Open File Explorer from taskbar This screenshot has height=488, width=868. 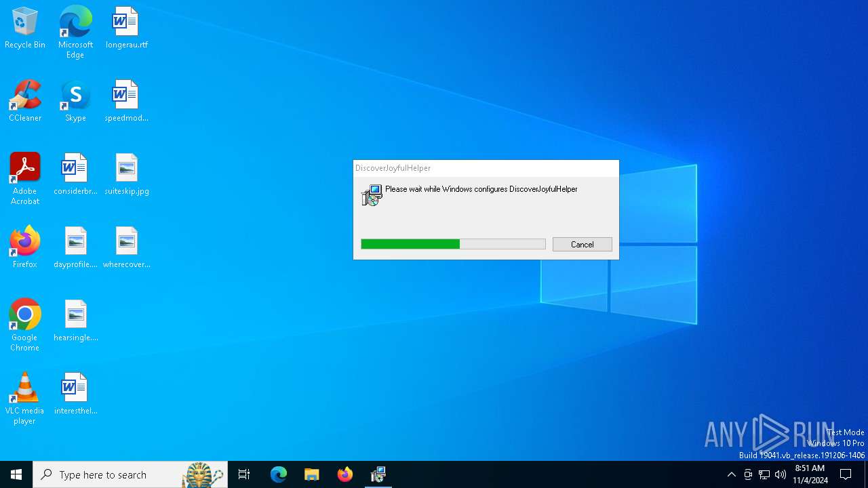point(312,474)
